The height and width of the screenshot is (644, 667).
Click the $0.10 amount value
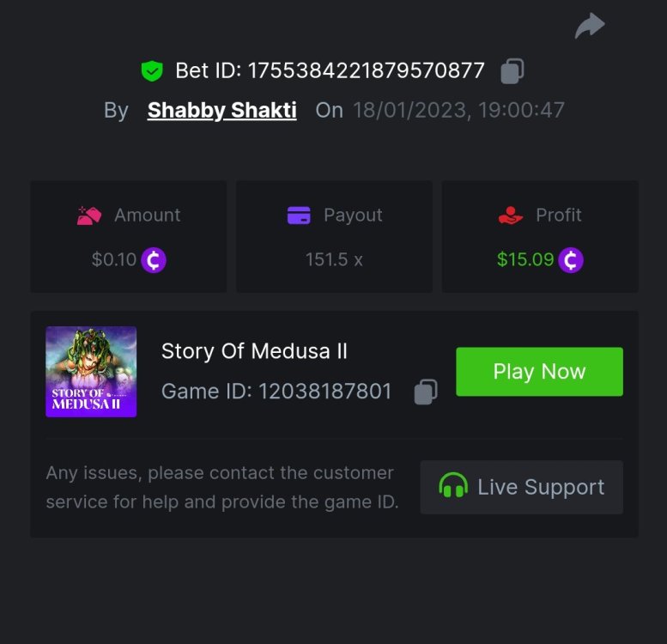tap(114, 259)
